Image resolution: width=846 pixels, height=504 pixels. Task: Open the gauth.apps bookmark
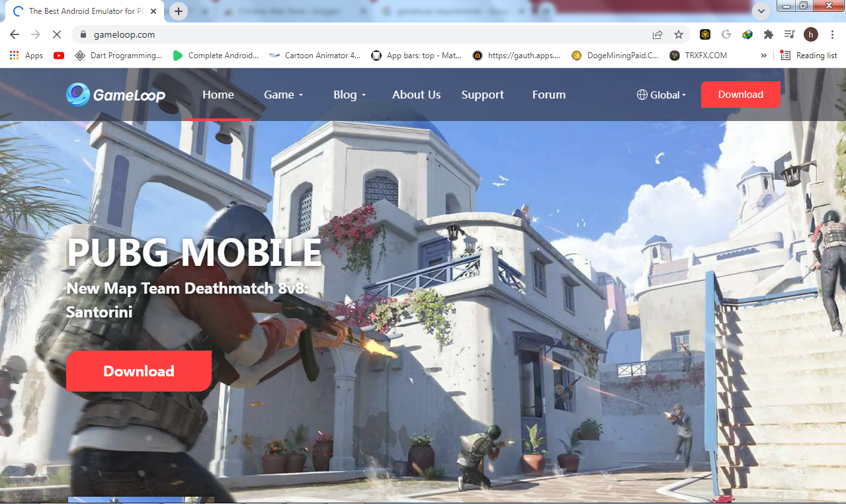(517, 56)
